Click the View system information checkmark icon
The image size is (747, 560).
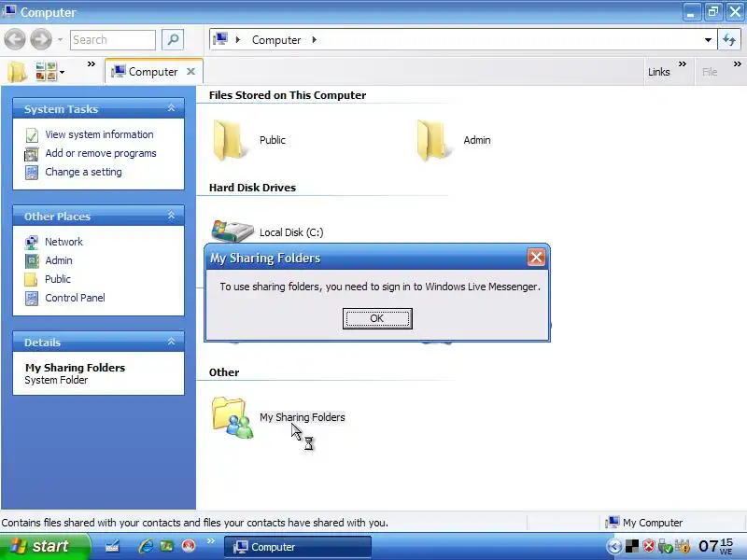coord(32,135)
